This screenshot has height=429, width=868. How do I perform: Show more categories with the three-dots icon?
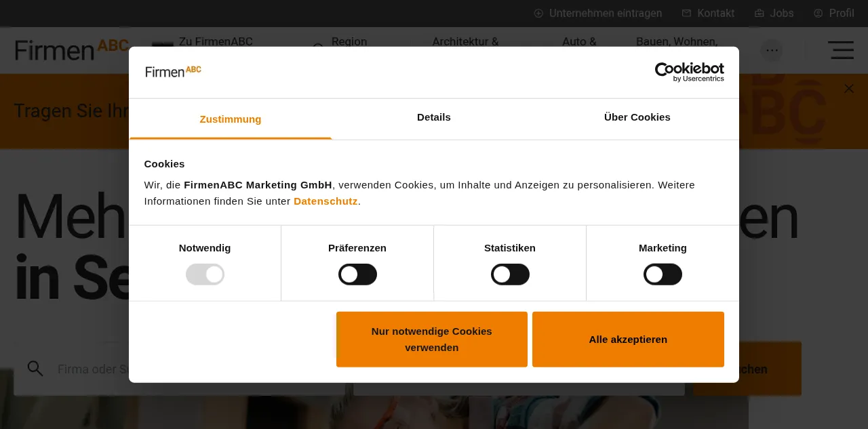[772, 50]
